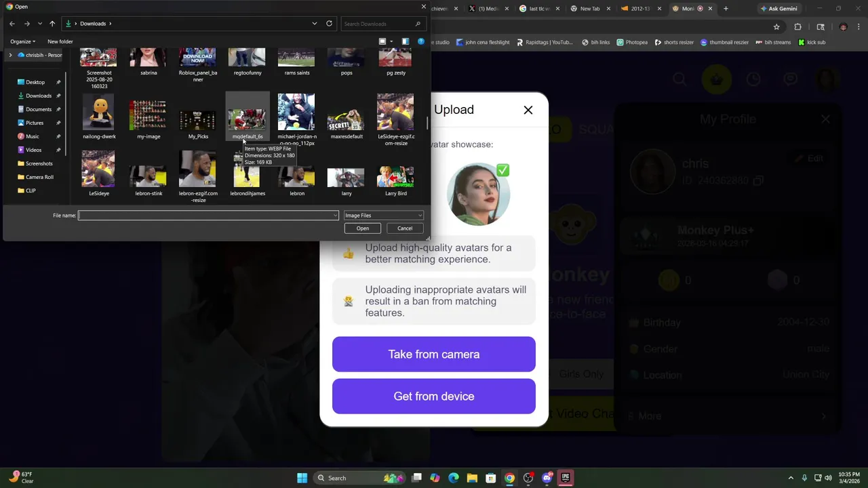Open the Organize menu
The width and height of the screenshot is (868, 488).
(x=23, y=41)
